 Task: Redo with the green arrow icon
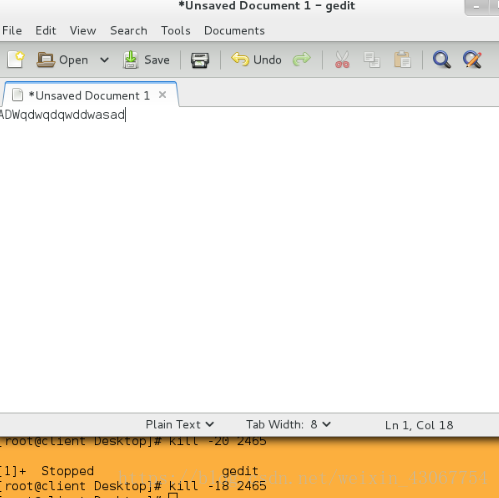point(302,59)
